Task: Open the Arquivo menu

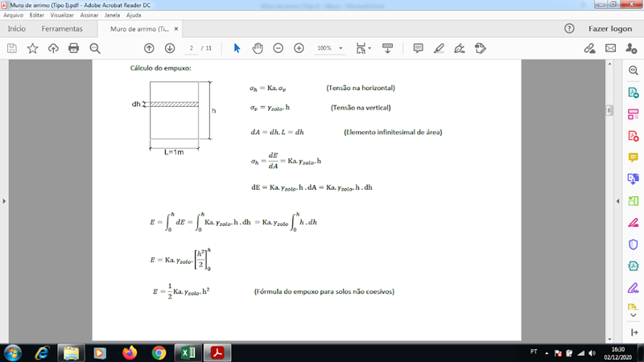Action: point(13,15)
